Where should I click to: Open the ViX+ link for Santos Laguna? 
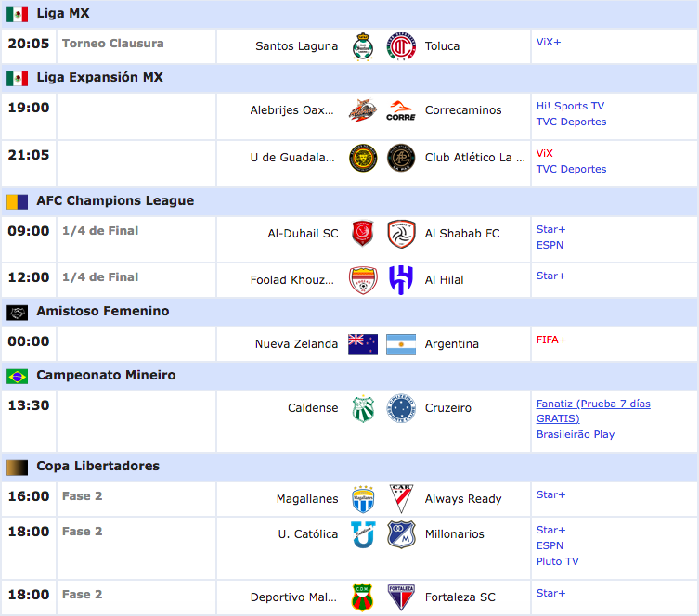tap(549, 42)
